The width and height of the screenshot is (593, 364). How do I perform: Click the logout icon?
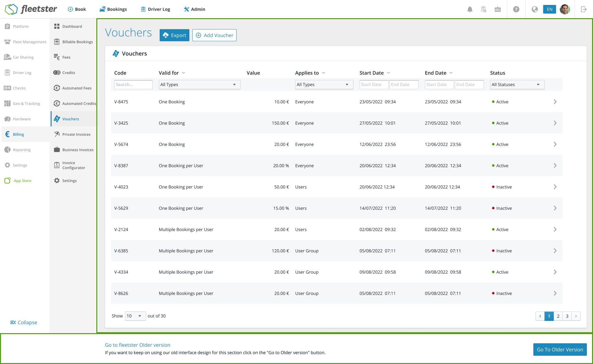583,9
